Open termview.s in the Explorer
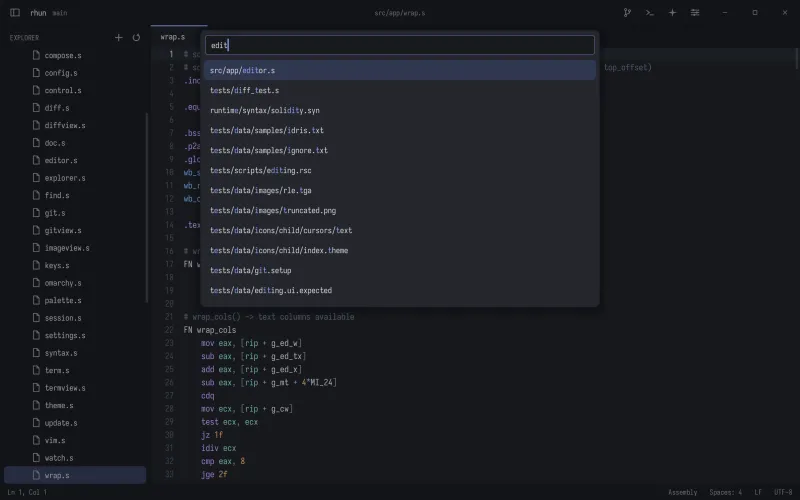The image size is (800, 500). click(x=75, y=388)
